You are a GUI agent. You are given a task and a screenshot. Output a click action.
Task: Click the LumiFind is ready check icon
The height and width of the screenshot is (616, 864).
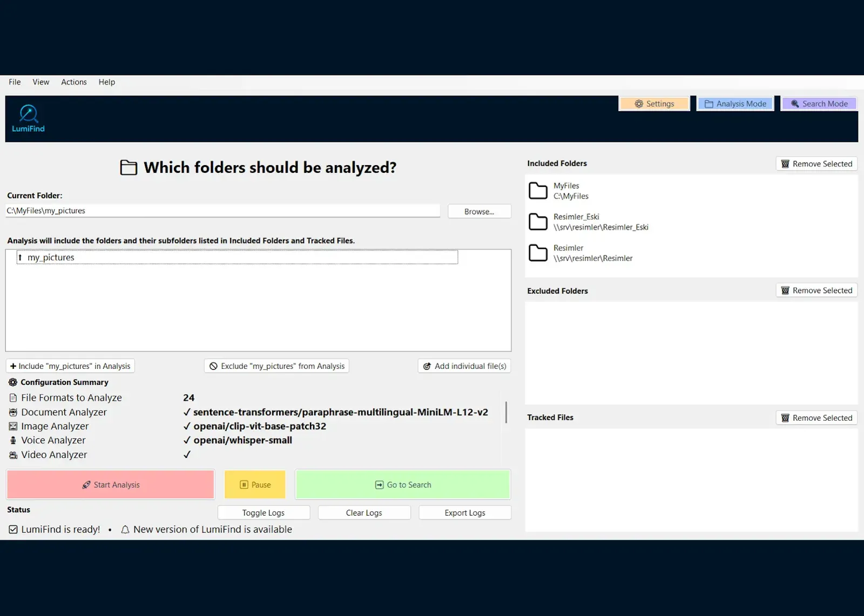(13, 530)
